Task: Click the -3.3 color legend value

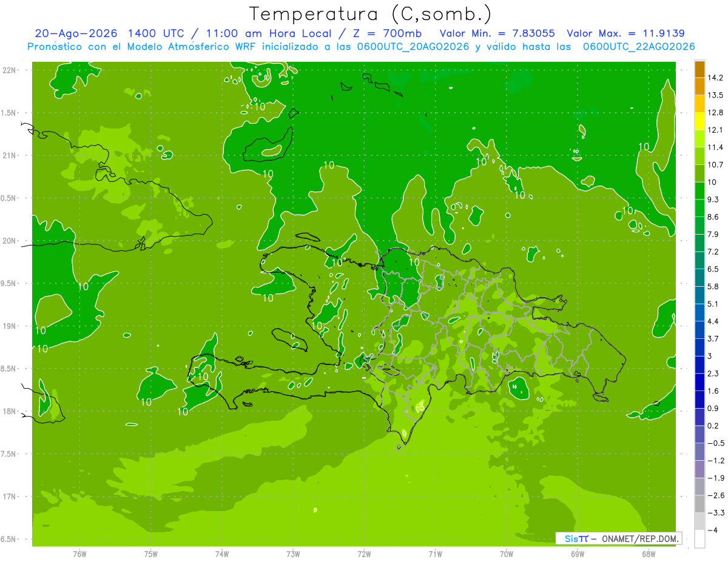Action: (715, 513)
